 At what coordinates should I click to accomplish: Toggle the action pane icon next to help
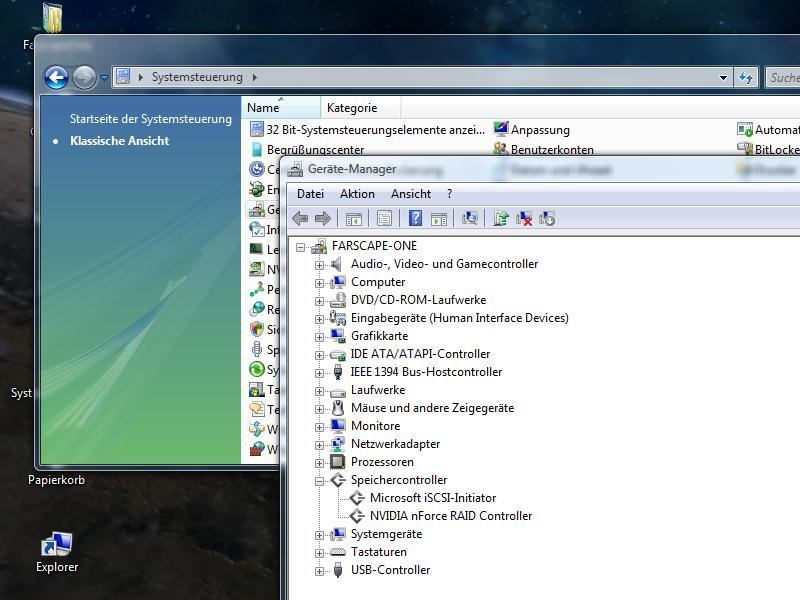439,219
